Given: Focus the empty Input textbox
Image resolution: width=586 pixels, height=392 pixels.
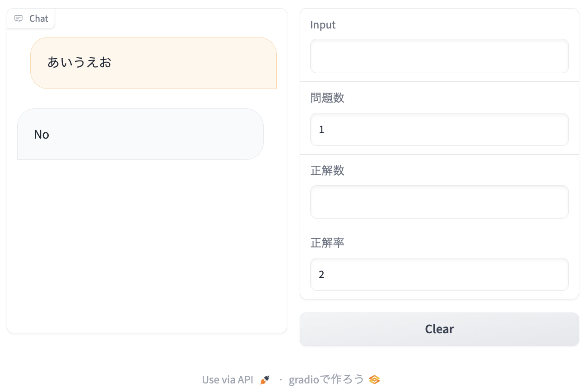Looking at the screenshot, I should [x=439, y=56].
